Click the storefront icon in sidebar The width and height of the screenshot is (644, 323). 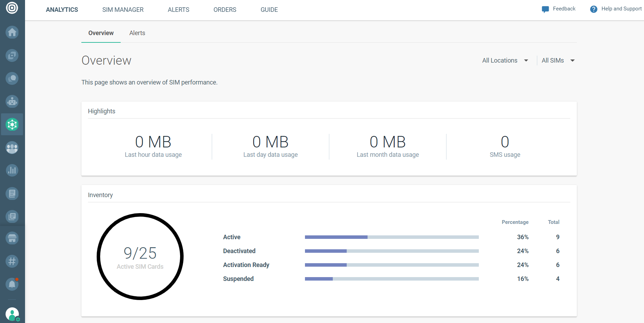click(12, 238)
